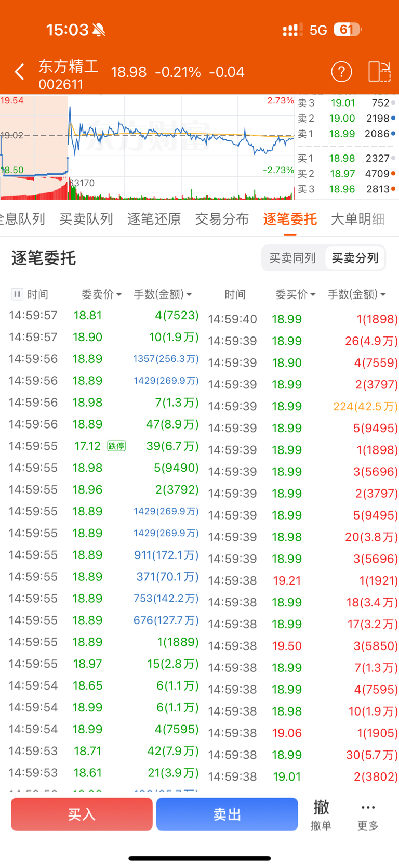This screenshot has height=868, width=399.
Task: Select 卖2 quote row 19.00
Action: click(347, 119)
